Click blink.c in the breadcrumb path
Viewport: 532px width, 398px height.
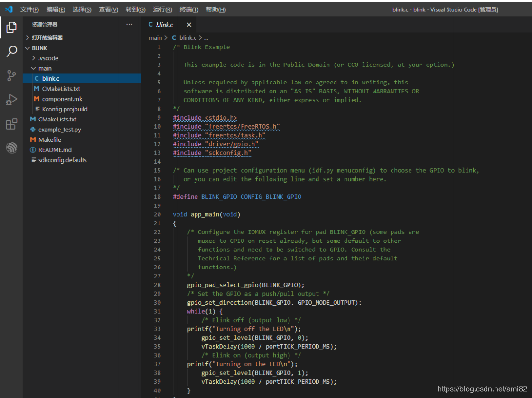[x=188, y=37]
